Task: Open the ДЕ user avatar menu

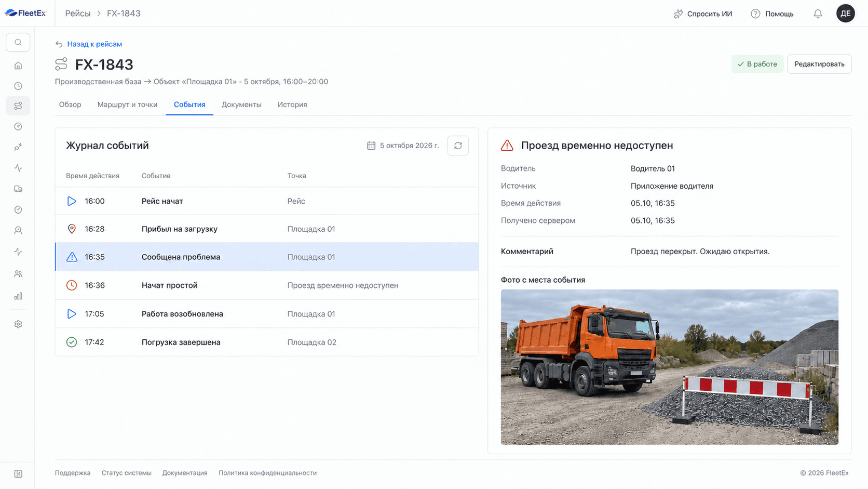Action: click(x=846, y=14)
